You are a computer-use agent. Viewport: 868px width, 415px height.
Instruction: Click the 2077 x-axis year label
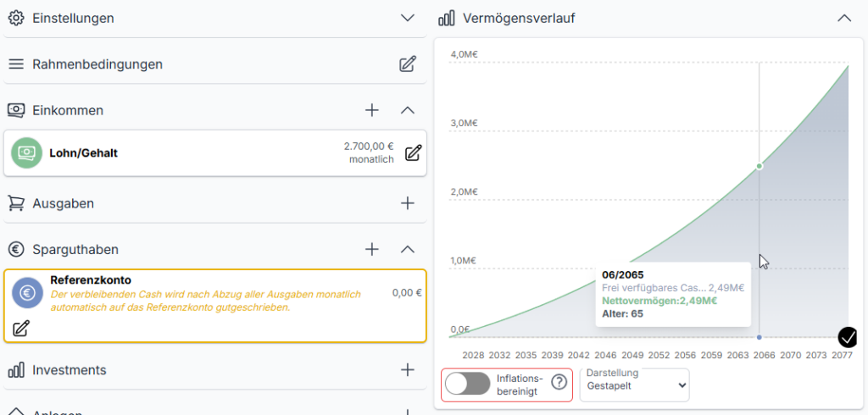(x=842, y=355)
